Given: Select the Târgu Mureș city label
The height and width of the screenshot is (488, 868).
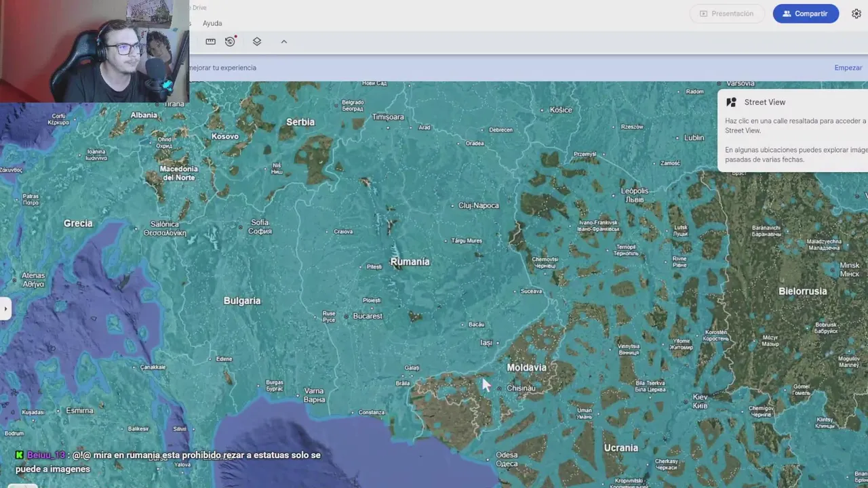Looking at the screenshot, I should point(467,241).
